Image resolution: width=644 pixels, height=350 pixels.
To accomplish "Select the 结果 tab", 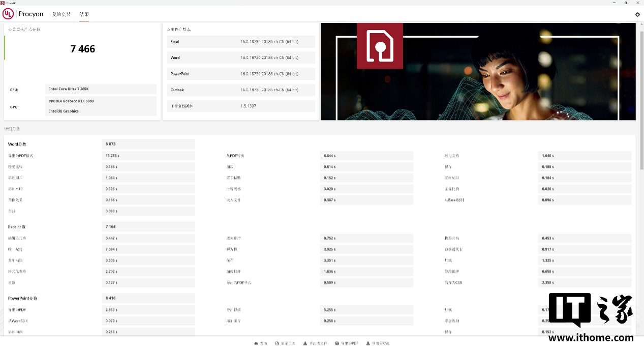I will 84,14.
